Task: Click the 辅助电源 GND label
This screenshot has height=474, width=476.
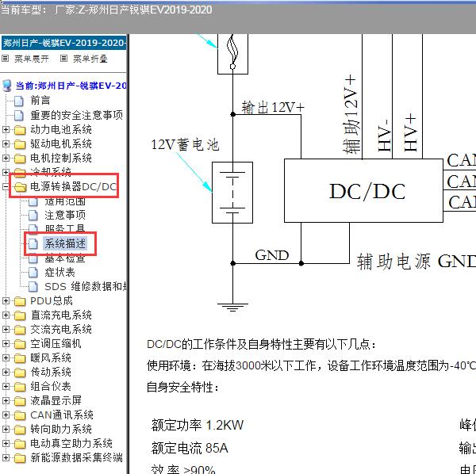Action: 416,262
